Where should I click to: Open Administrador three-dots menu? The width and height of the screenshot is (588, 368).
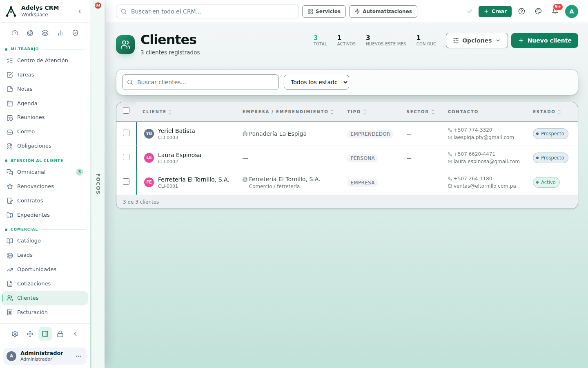click(78, 356)
